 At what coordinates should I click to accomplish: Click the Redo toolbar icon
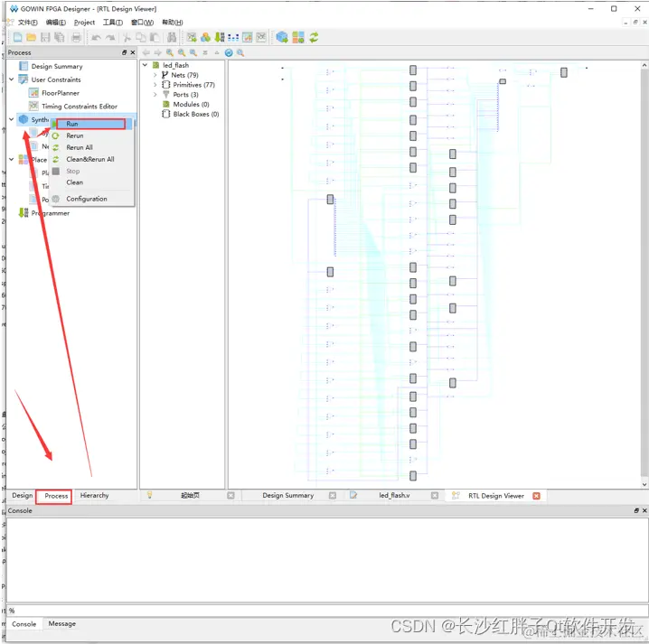pos(110,38)
